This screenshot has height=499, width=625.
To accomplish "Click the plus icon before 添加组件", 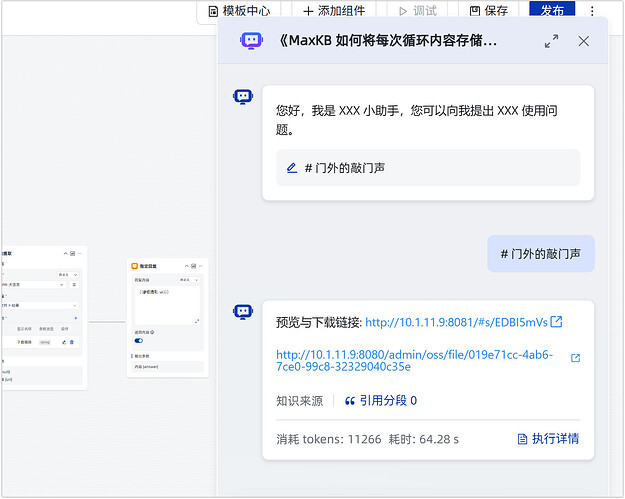I will [308, 11].
